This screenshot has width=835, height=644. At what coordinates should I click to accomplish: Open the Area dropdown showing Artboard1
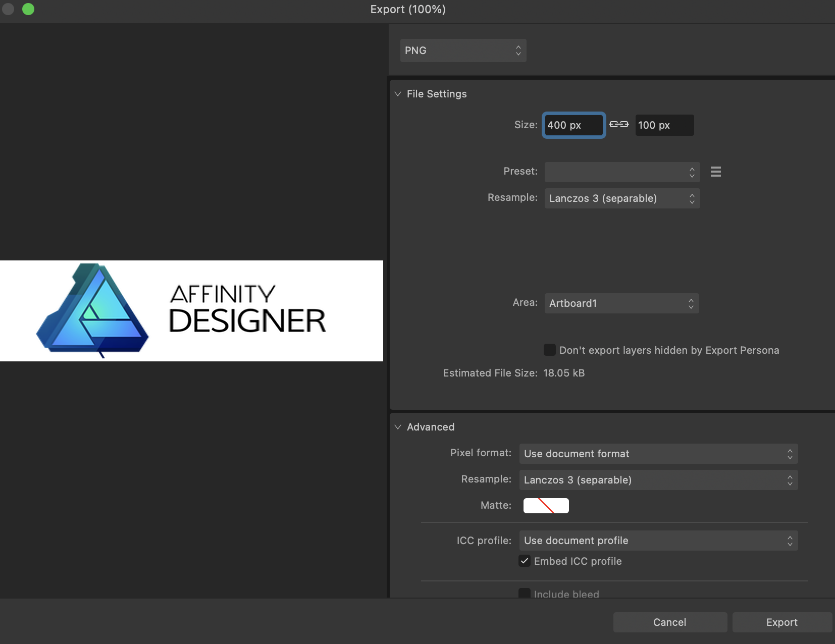(x=621, y=303)
